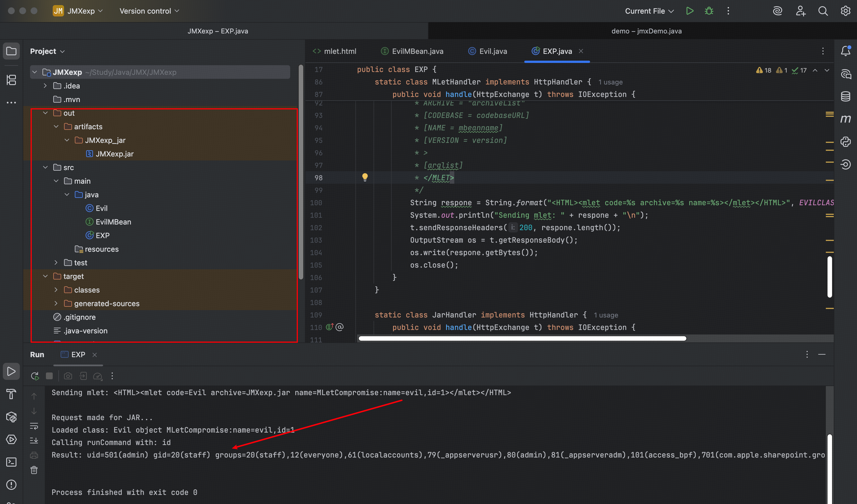This screenshot has width=857, height=504.
Task: Clear console output with trash icon
Action: (34, 470)
